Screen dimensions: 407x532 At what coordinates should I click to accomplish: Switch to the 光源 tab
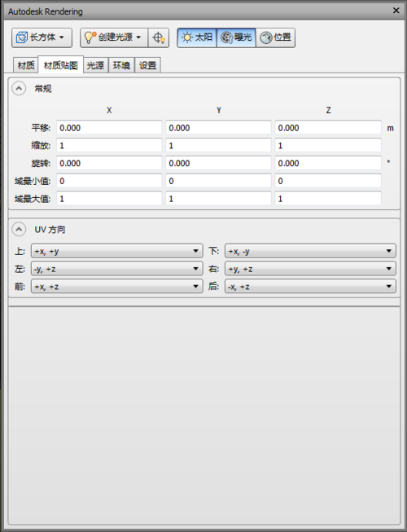pos(95,65)
